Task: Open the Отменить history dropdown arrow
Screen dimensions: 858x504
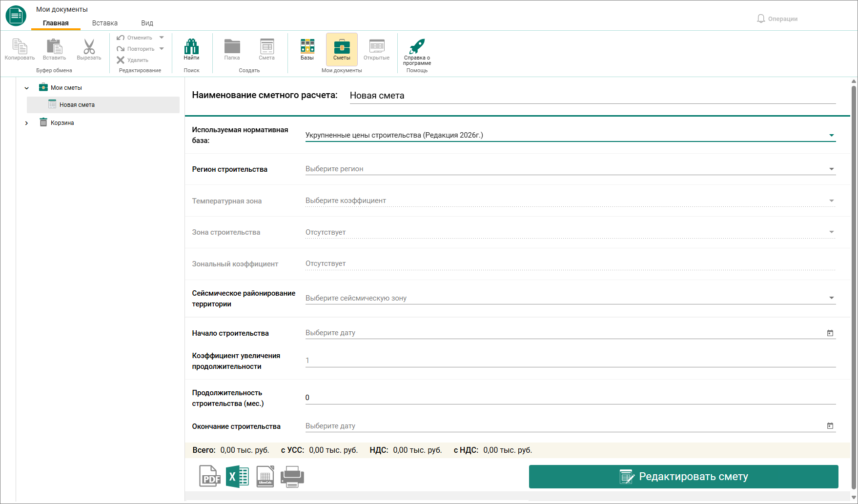Action: [x=162, y=38]
